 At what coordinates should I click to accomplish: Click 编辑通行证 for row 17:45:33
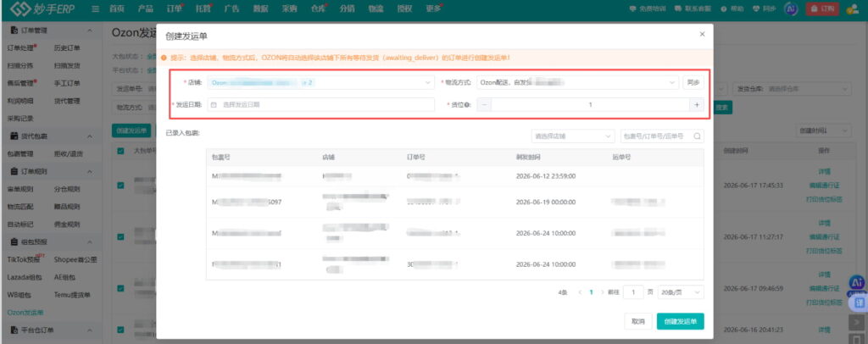point(824,186)
